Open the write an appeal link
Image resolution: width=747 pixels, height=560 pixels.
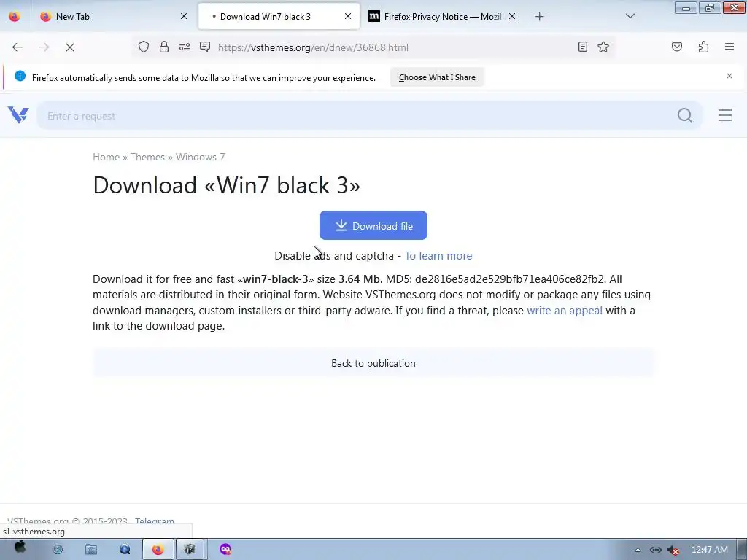click(x=564, y=311)
